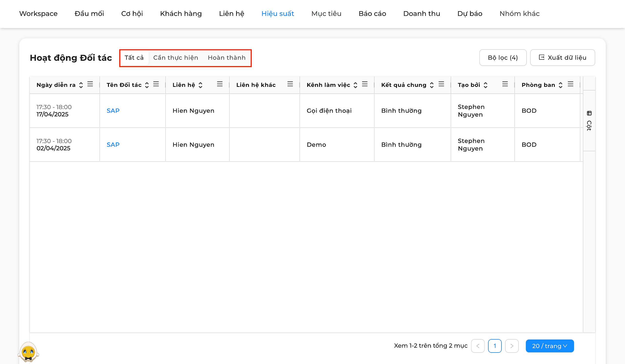
Task: Sort by Kết quả chung column
Action: coord(432,85)
